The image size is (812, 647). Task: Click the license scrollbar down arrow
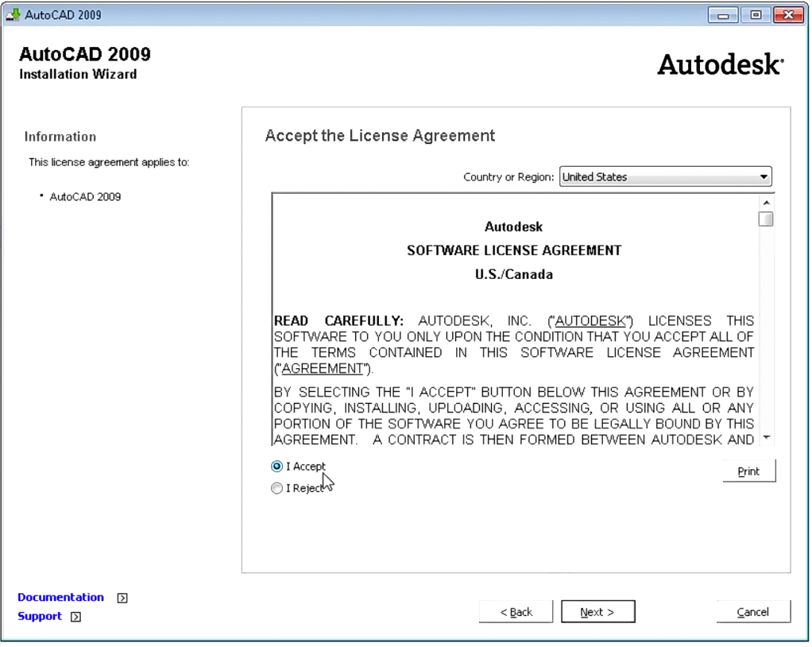tap(767, 438)
